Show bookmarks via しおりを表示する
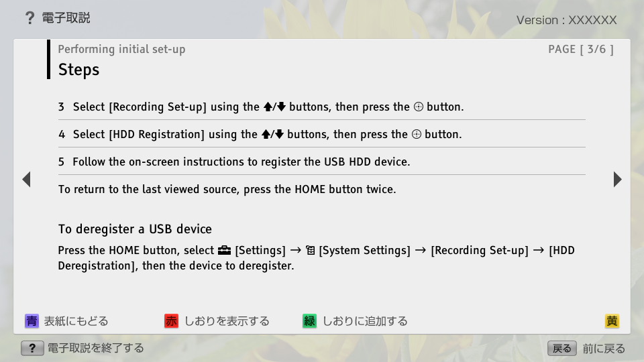Screen dimensions: 644x362 (227, 321)
